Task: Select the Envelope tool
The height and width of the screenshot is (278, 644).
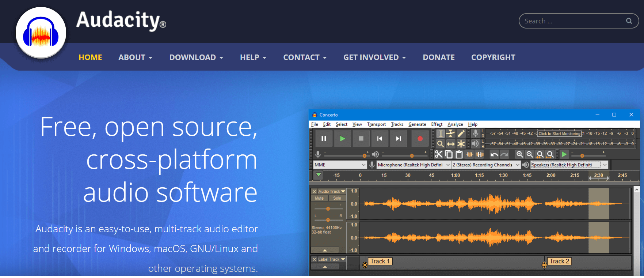Action: pyautogui.click(x=451, y=134)
